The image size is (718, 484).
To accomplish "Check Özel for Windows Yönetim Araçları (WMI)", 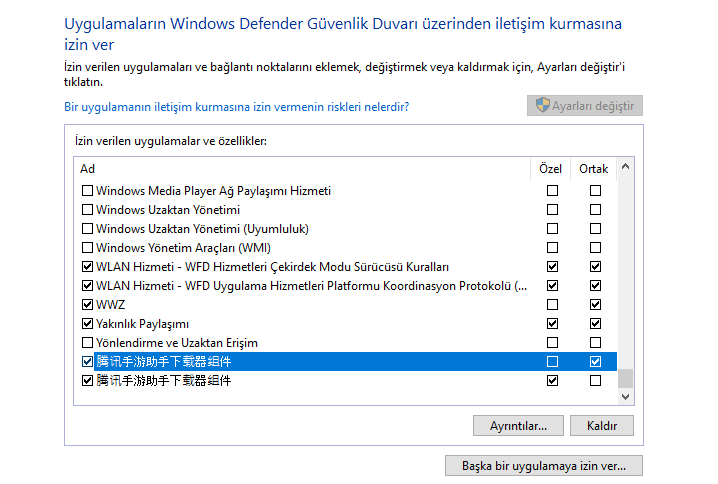I will click(553, 248).
